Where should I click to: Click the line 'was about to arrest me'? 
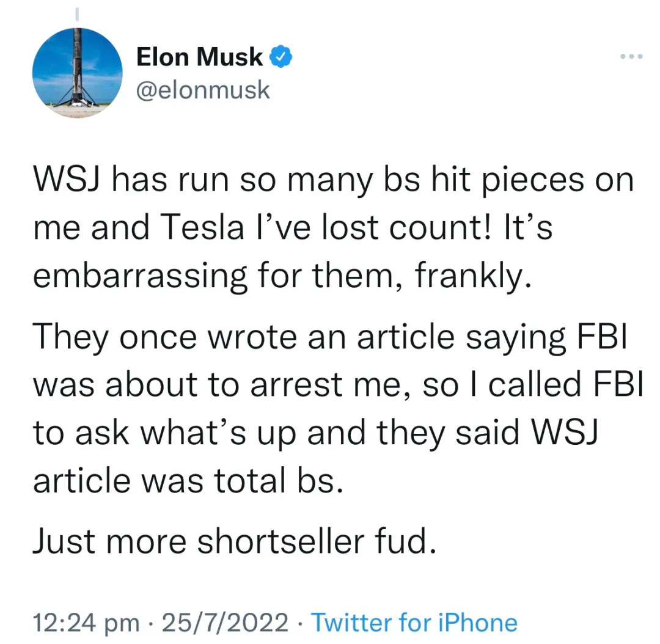pyautogui.click(x=338, y=385)
